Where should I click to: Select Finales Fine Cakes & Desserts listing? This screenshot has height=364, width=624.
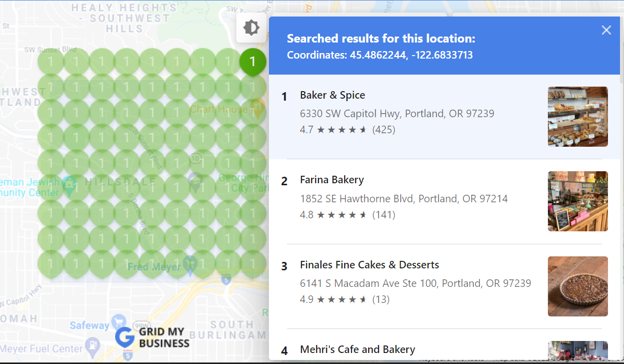tap(369, 265)
